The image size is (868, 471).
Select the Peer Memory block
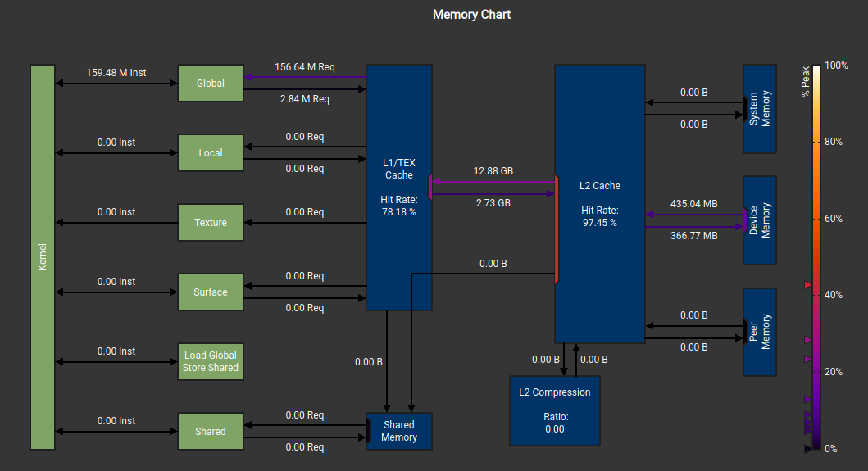pos(760,332)
